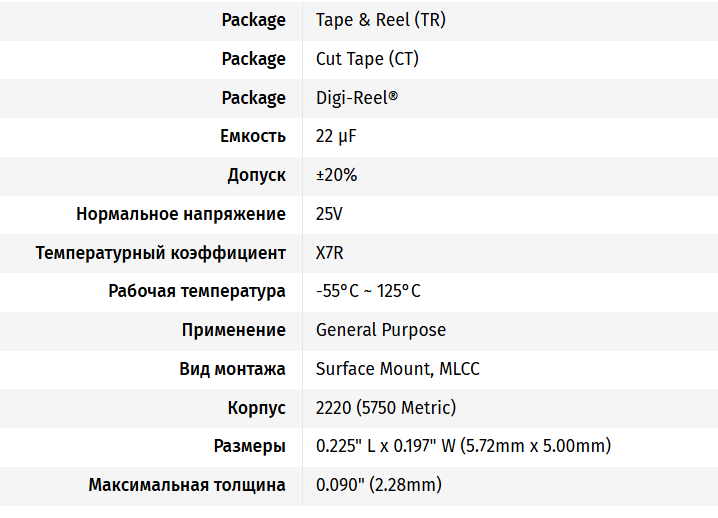Image resolution: width=718 pixels, height=518 pixels.
Task: Click the "Емкость" row label
Action: pos(252,136)
